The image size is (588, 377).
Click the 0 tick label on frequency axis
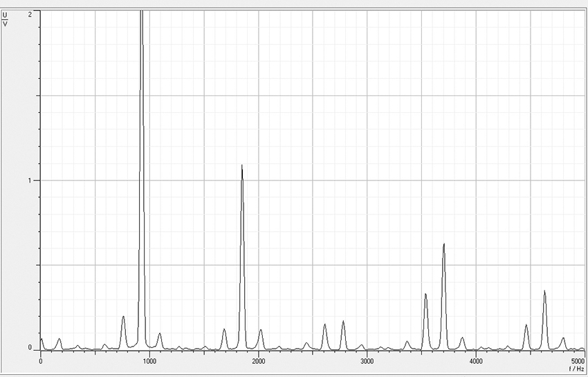[x=42, y=361]
